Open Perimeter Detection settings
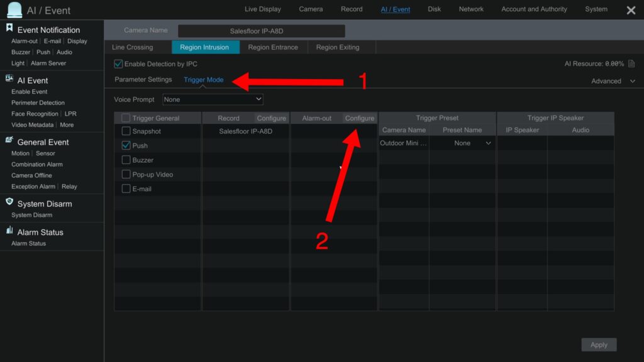Viewport: 644px width, 362px height. tap(38, 102)
